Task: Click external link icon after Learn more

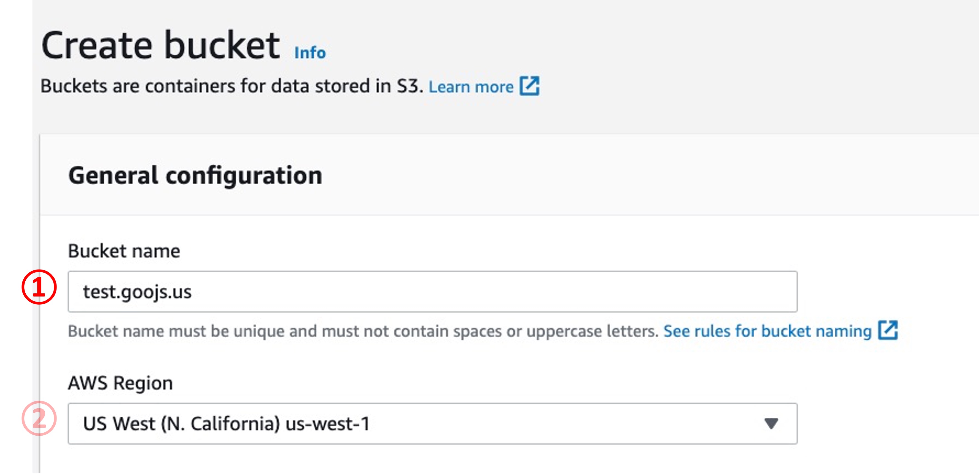Action: point(530,86)
